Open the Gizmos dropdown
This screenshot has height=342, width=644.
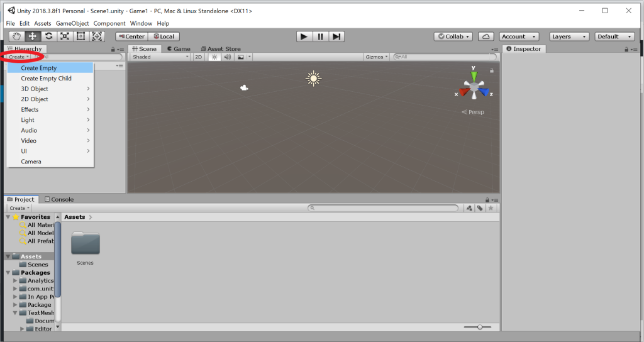tap(376, 57)
